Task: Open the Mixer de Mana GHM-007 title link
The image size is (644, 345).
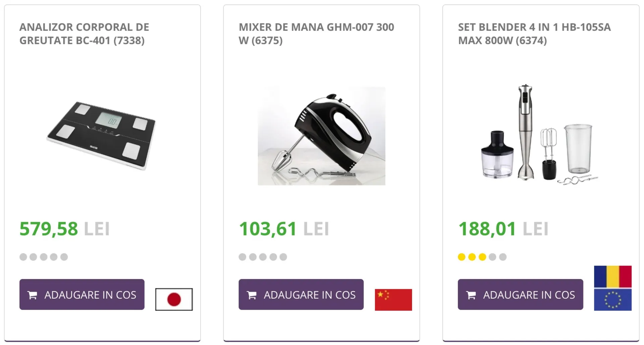Action: pos(316,34)
